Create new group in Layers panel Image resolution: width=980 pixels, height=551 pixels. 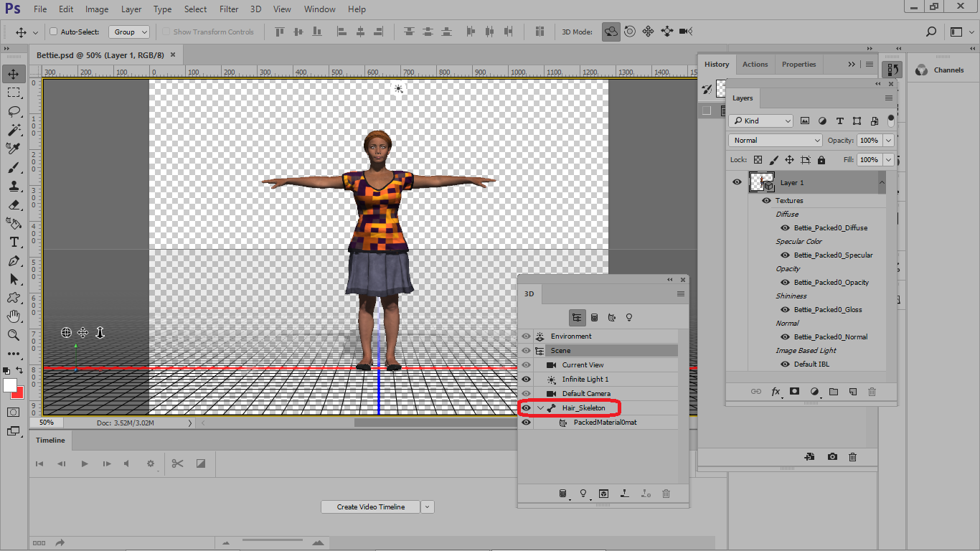834,392
